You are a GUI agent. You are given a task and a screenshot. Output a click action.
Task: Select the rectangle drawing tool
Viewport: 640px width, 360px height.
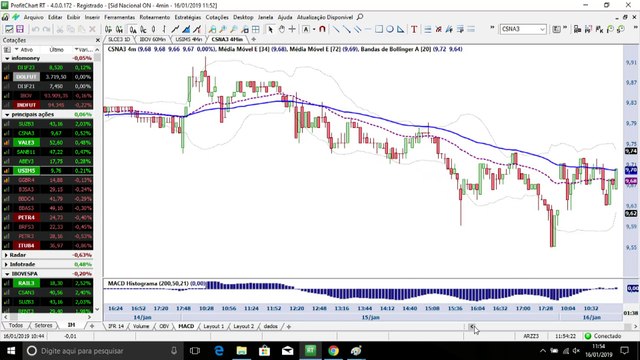click(x=379, y=29)
